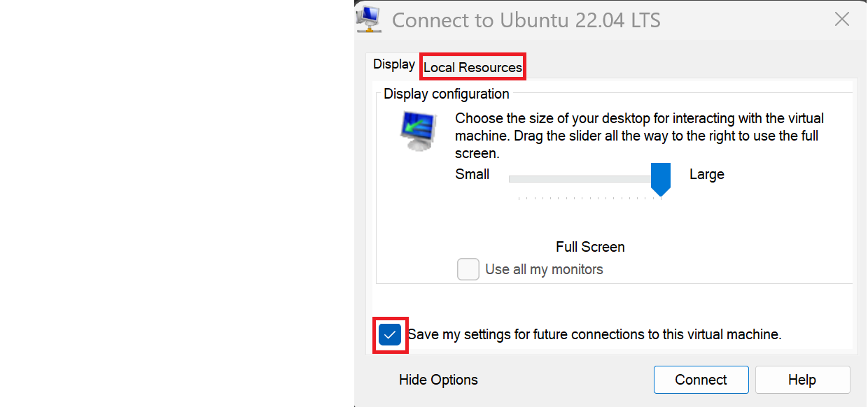
Task: Click the 'Connect to Ubuntu 22.04 LTS' title text
Action: point(526,20)
